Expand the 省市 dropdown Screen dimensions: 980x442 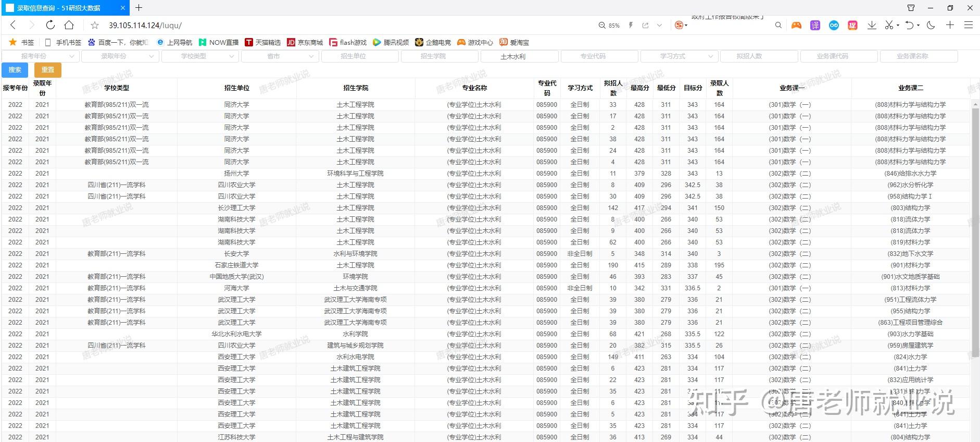tap(280, 56)
